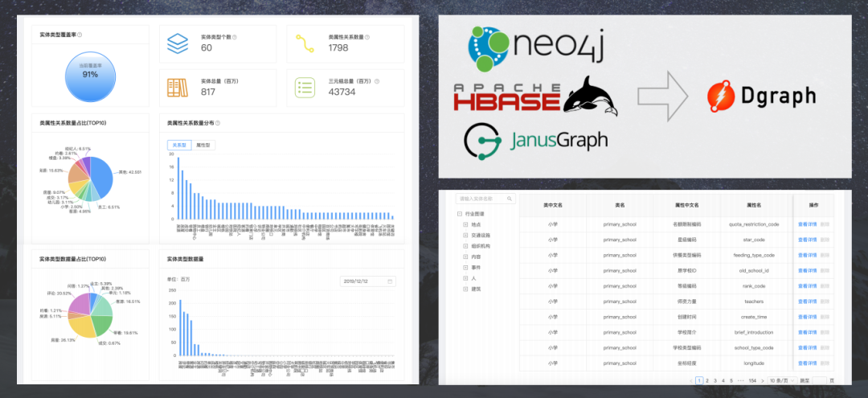
Task: Click help icon next to 实体类型覆盖率
Action: pyautogui.click(x=80, y=35)
